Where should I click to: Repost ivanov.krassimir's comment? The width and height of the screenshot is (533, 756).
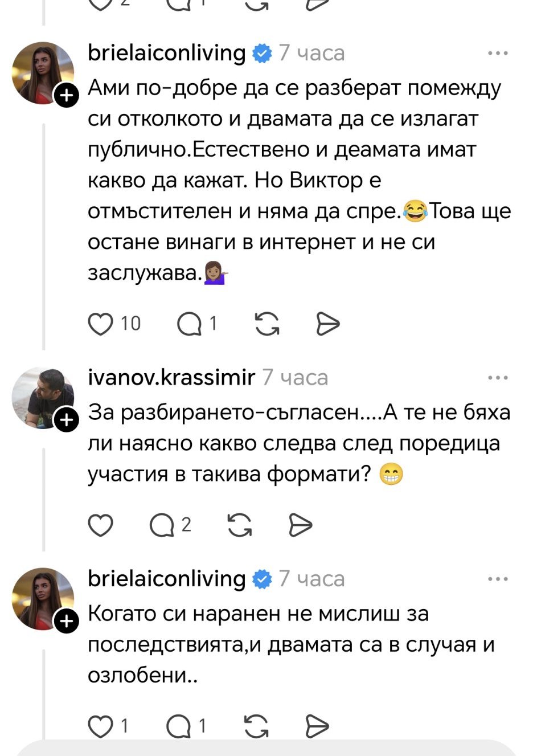(x=240, y=525)
